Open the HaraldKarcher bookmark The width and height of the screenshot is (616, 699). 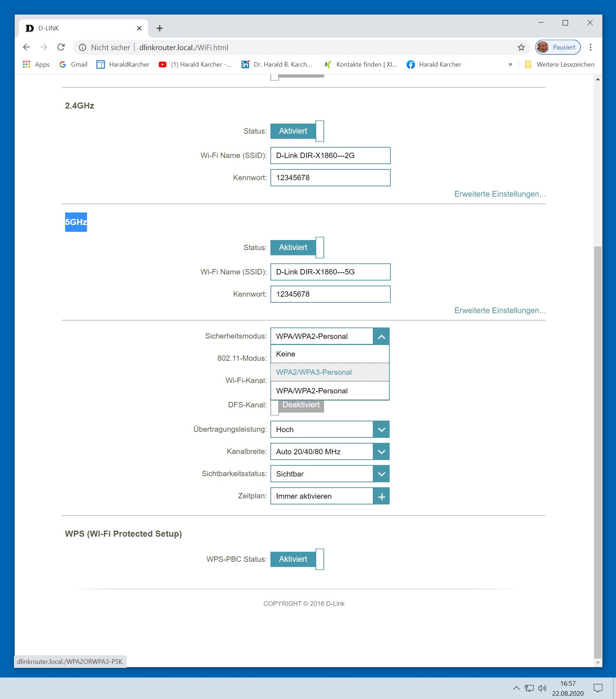123,64
